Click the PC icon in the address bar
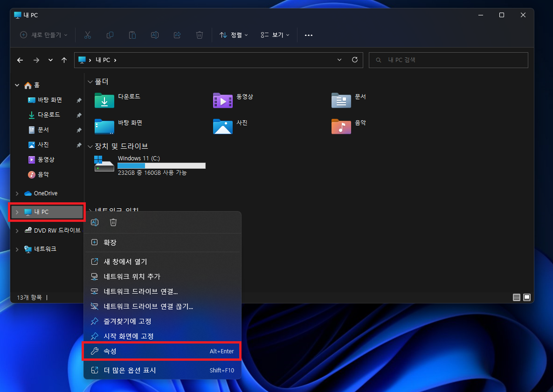Screen dimensions: 553x392 point(82,60)
